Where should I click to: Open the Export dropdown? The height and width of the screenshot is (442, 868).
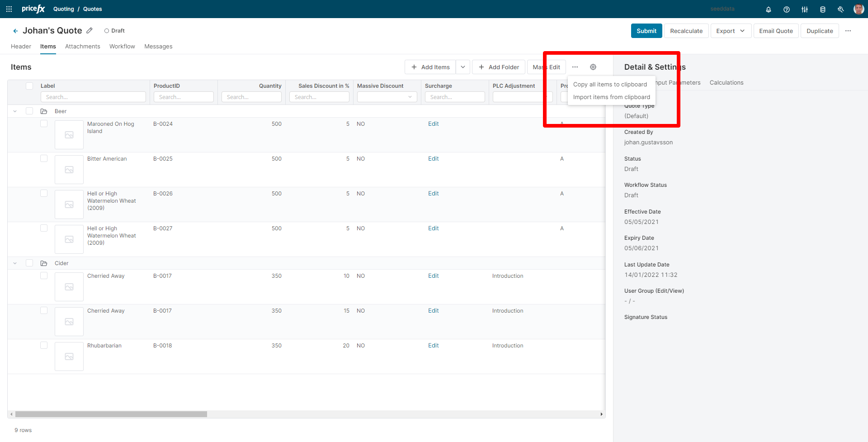[x=730, y=31]
